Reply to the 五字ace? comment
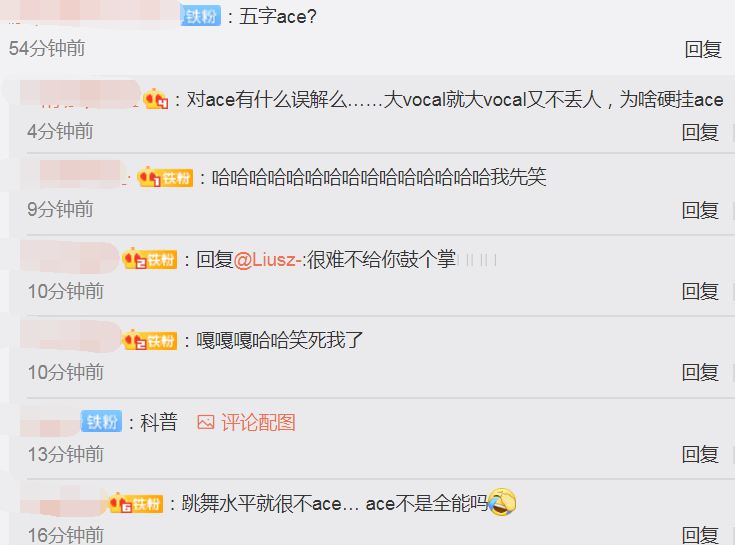This screenshot has width=735, height=545. click(x=703, y=49)
